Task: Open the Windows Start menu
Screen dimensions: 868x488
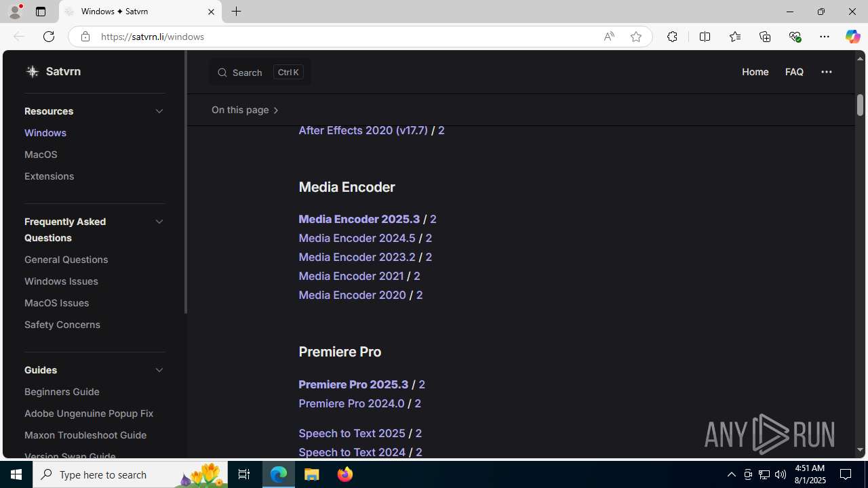Action: pyautogui.click(x=16, y=474)
